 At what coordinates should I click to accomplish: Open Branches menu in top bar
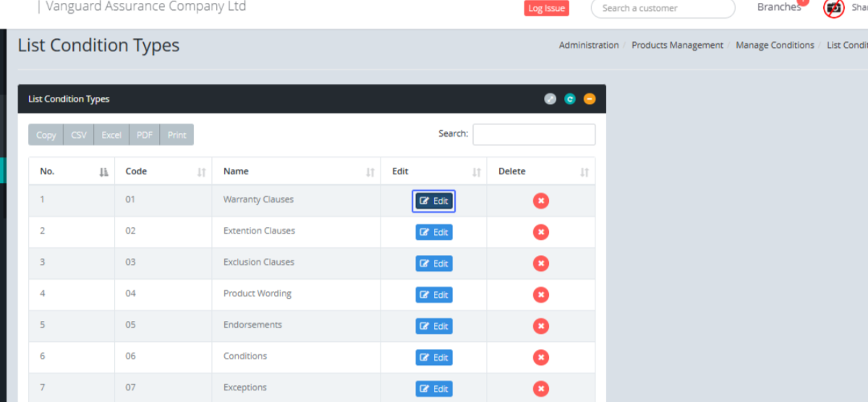(779, 7)
